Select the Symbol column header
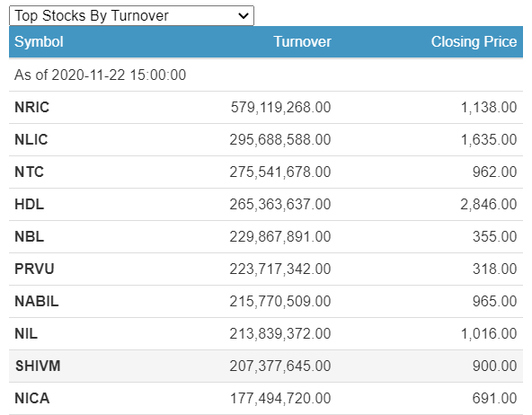The image size is (532, 415). 39,41
